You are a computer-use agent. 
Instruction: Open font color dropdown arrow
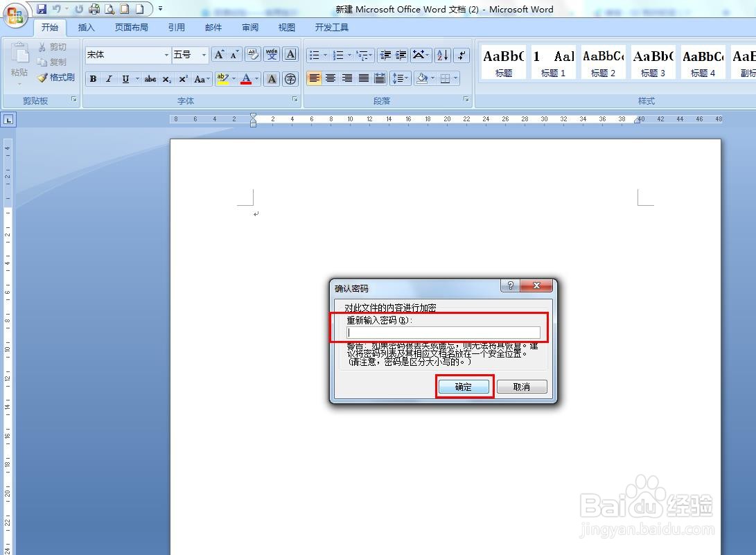(x=256, y=78)
